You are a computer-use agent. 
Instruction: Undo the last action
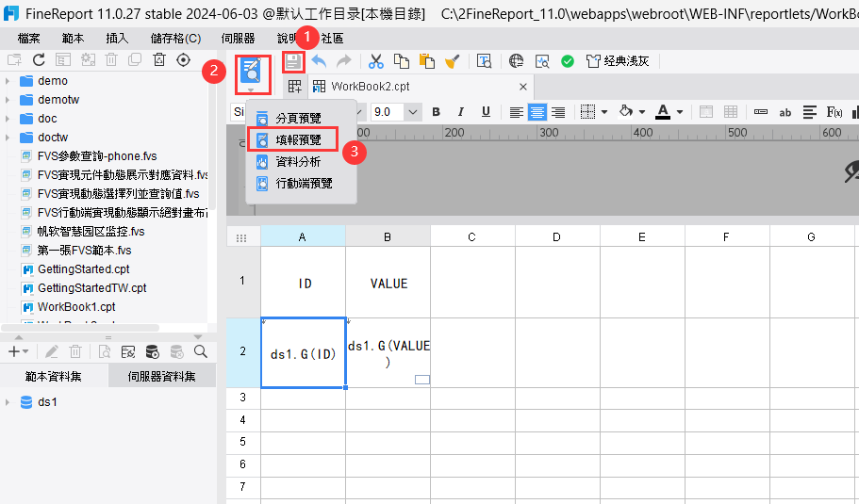click(319, 61)
